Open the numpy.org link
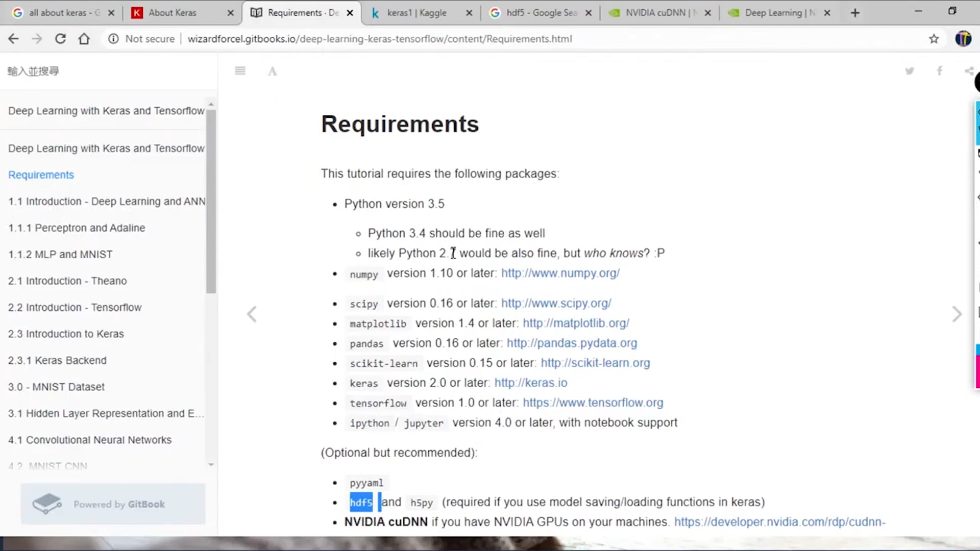The height and width of the screenshot is (551, 980). coord(560,273)
